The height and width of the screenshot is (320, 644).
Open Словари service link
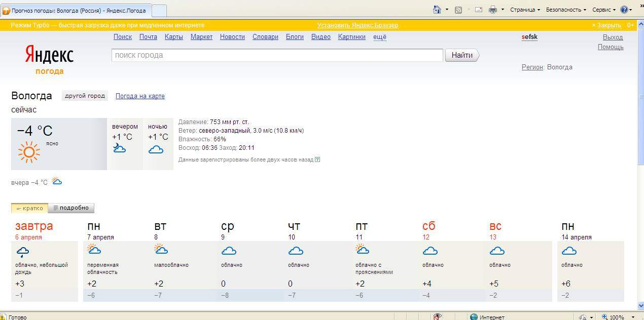coord(265,37)
